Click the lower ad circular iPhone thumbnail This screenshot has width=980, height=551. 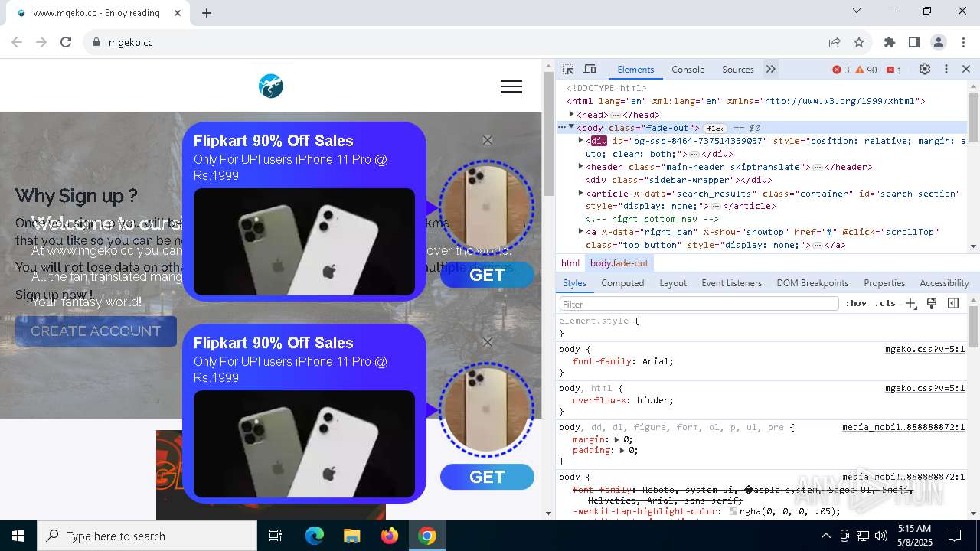pyautogui.click(x=486, y=409)
